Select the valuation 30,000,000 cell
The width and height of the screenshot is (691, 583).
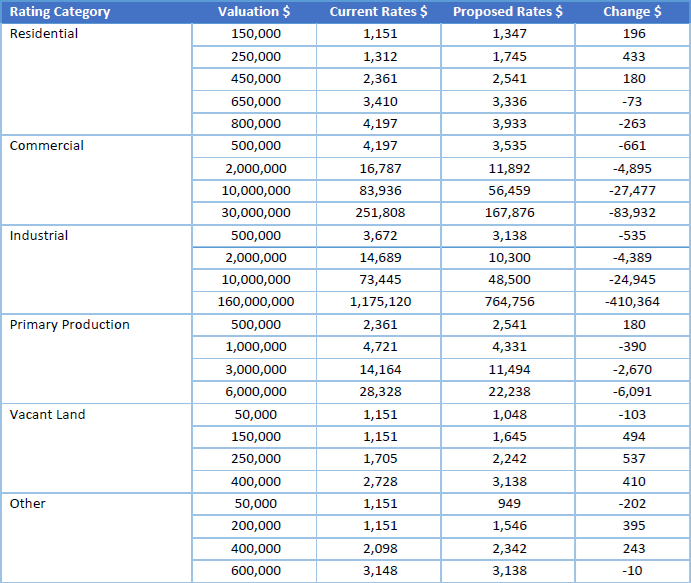(x=256, y=213)
